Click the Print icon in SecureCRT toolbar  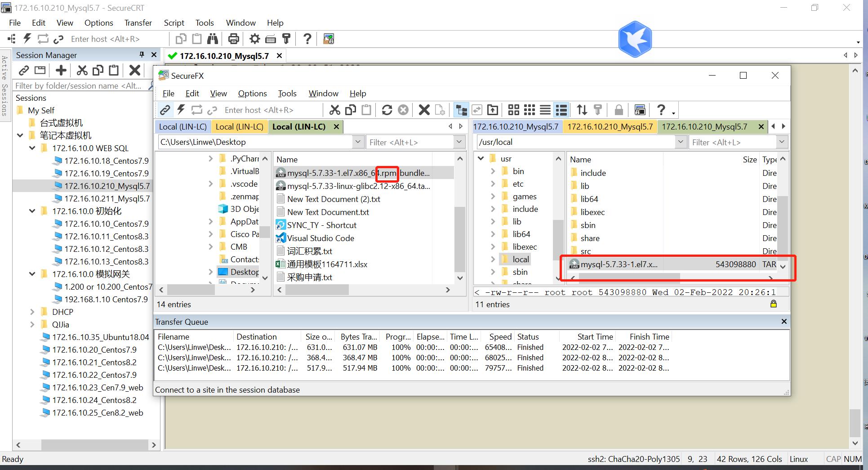click(x=233, y=39)
